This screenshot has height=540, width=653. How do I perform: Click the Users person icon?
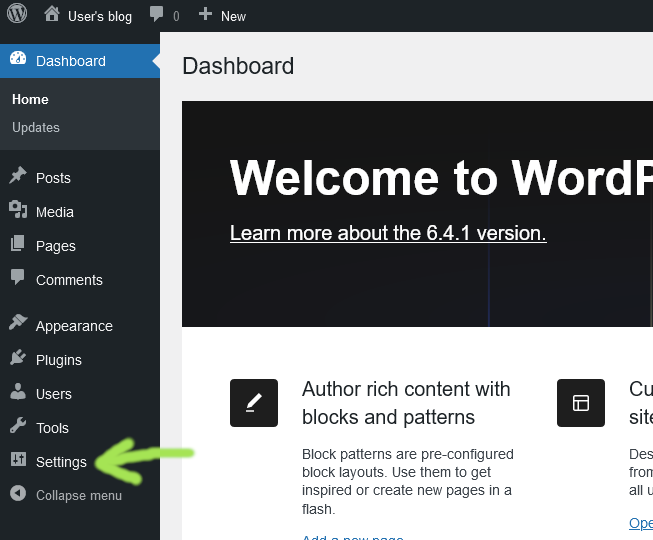point(17,391)
